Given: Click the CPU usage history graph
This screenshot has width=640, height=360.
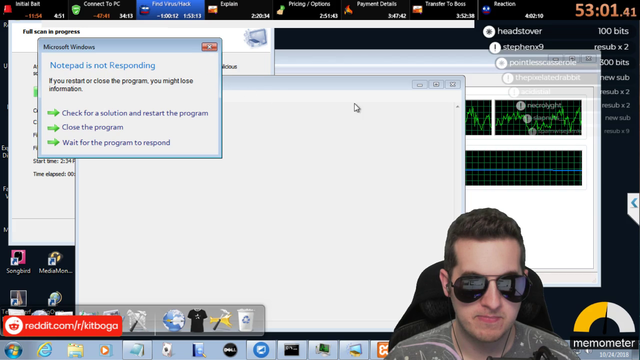Looking at the screenshot, I should coord(538,118).
